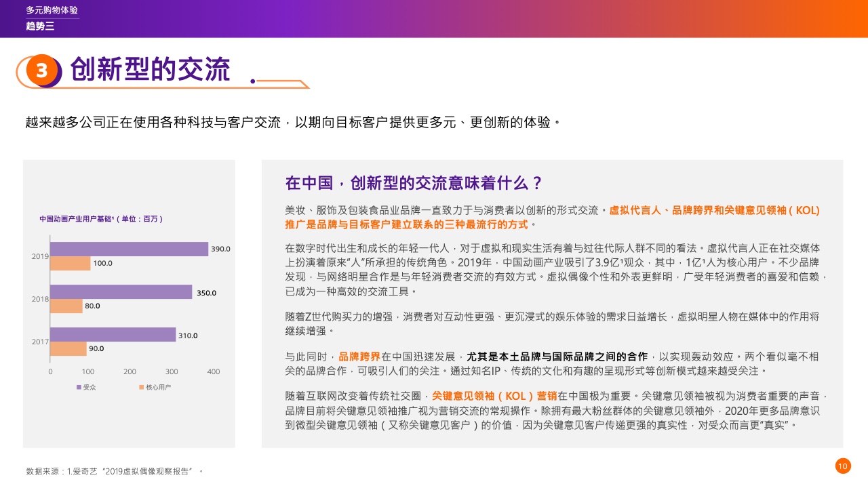The width and height of the screenshot is (868, 488).
Task: Click the 2018 orange bar labeled 80.0
Action: [x=66, y=306]
